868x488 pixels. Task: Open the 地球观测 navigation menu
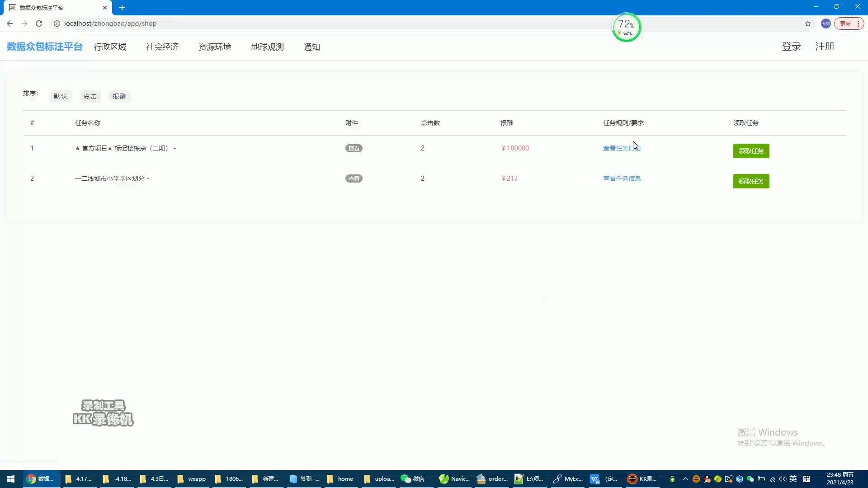267,47
